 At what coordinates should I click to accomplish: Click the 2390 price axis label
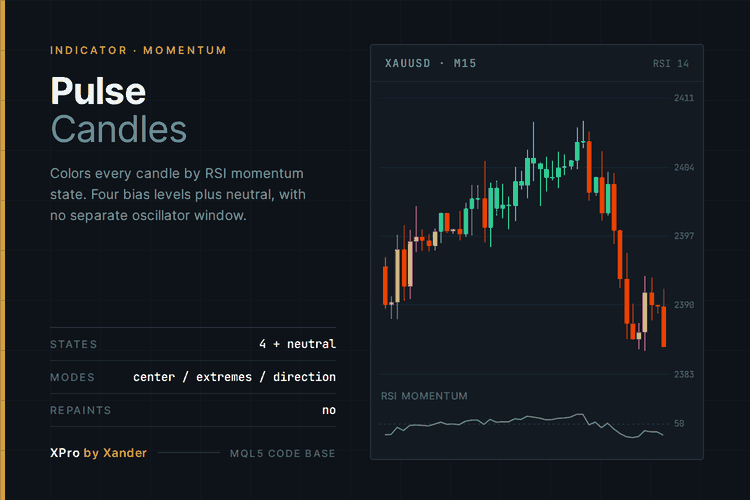[x=684, y=305]
